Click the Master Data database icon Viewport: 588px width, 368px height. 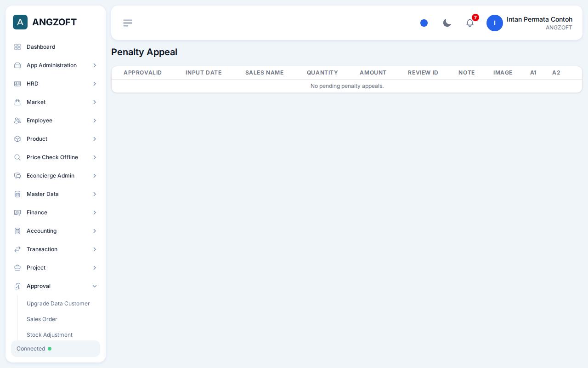[17, 194]
